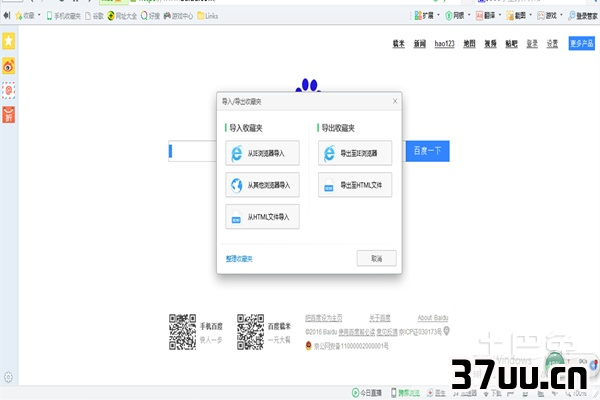Expand the 网银 dropdown arrow
The image size is (600, 400).
pos(469,15)
